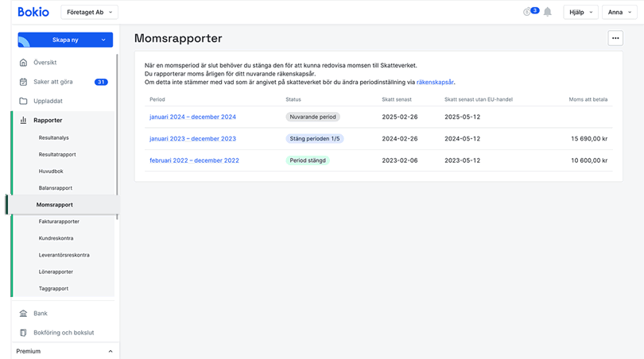This screenshot has width=644, height=359.
Task: Go to Översikt in sidebar
Action: (45, 63)
